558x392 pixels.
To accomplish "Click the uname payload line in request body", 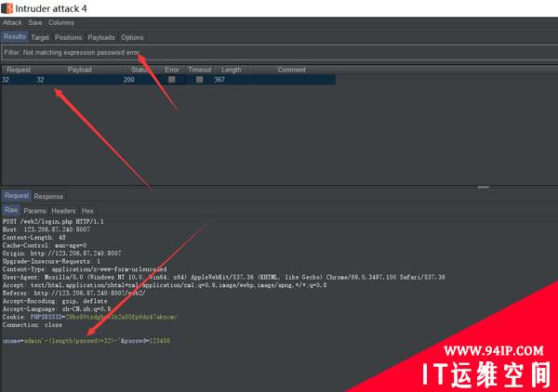I will 86,341.
